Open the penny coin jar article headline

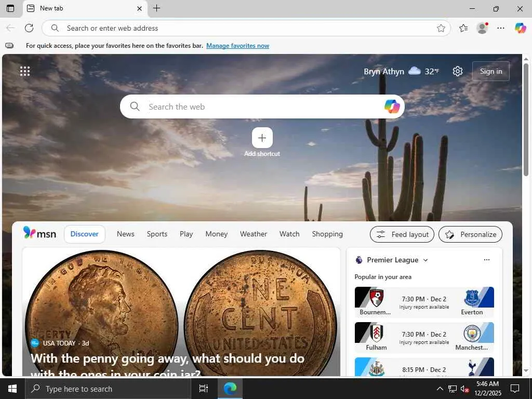[167, 366]
